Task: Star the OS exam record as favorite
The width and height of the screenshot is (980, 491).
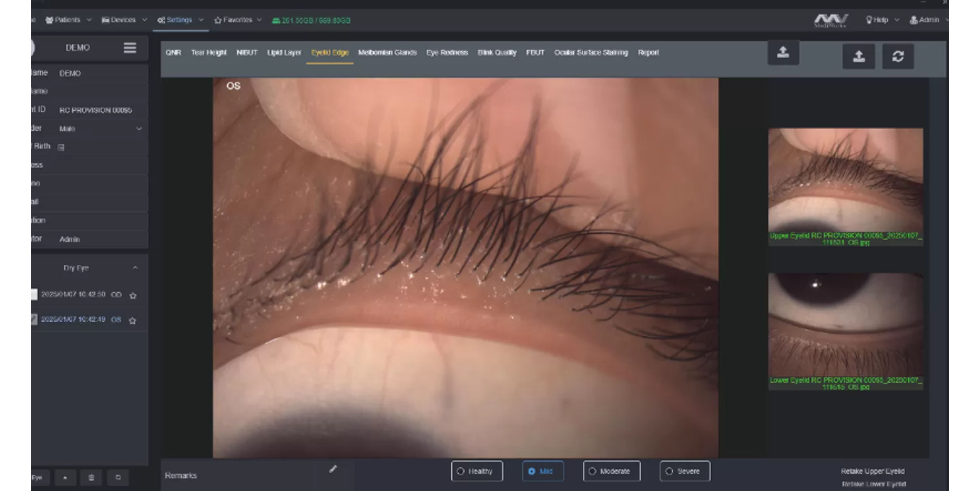Action: coord(132,320)
